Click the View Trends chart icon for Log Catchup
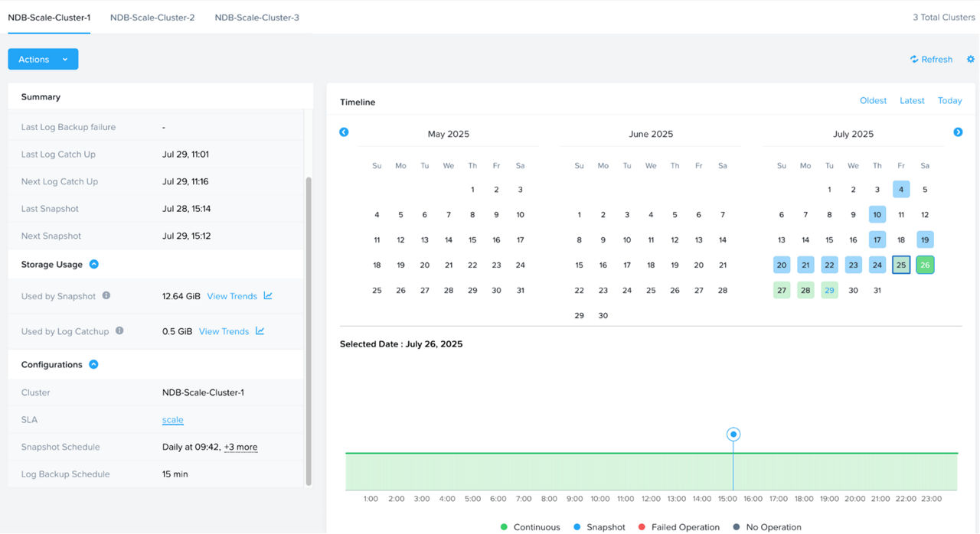The width and height of the screenshot is (980, 534). [260, 331]
